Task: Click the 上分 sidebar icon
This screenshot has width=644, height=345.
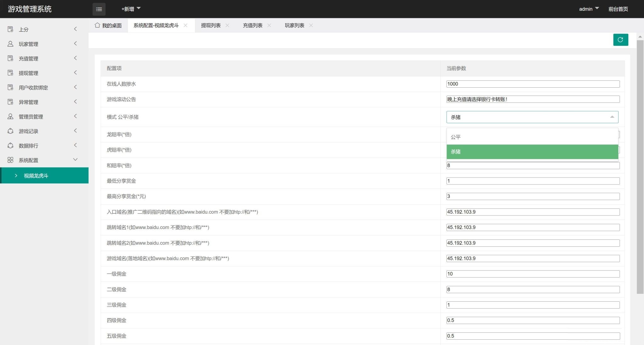Action: tap(10, 29)
